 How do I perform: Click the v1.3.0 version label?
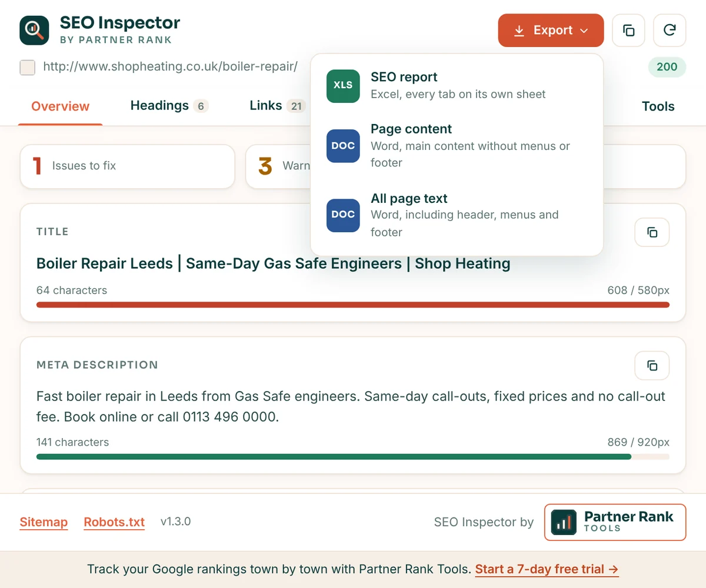click(x=175, y=522)
